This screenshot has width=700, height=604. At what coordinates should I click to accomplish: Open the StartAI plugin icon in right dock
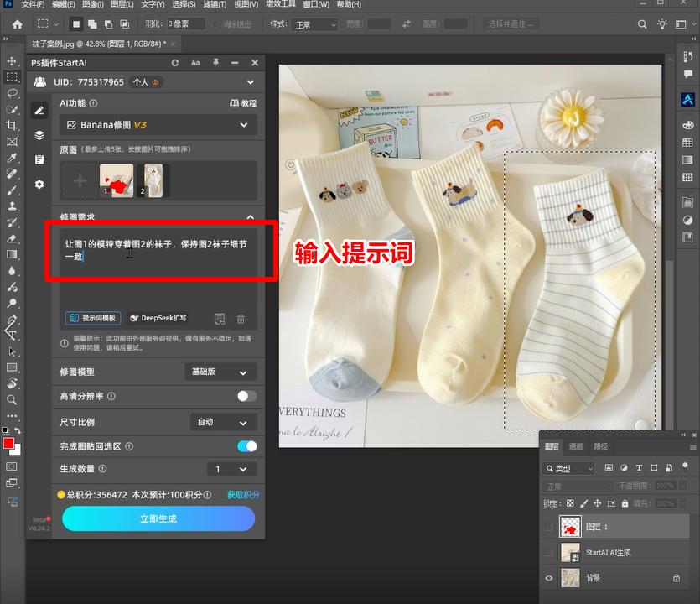[687, 99]
